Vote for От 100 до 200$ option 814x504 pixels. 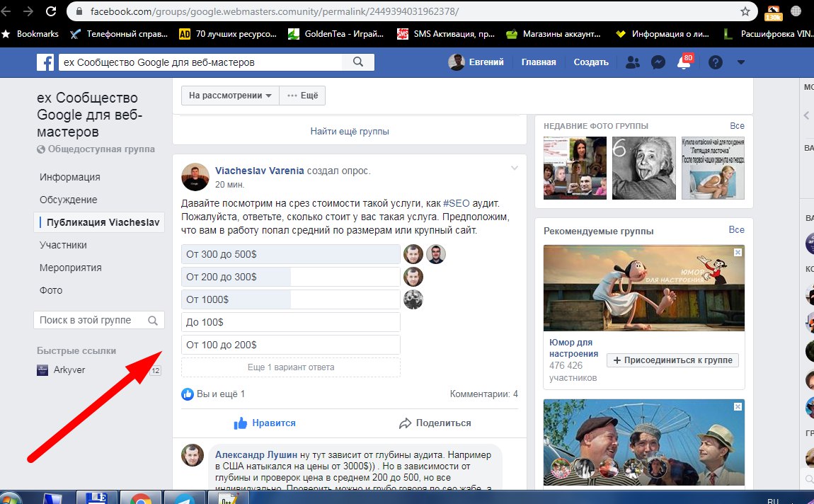point(291,345)
